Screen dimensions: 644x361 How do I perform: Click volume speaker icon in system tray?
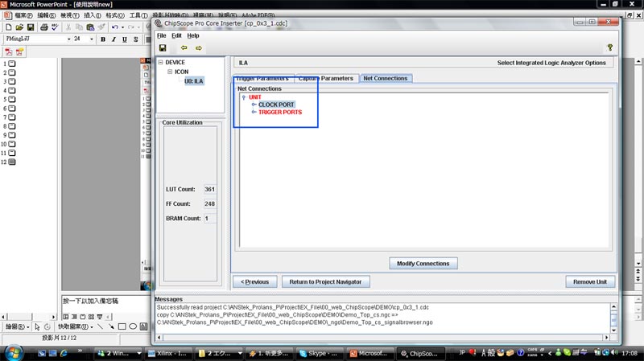pyautogui.click(x=614, y=352)
